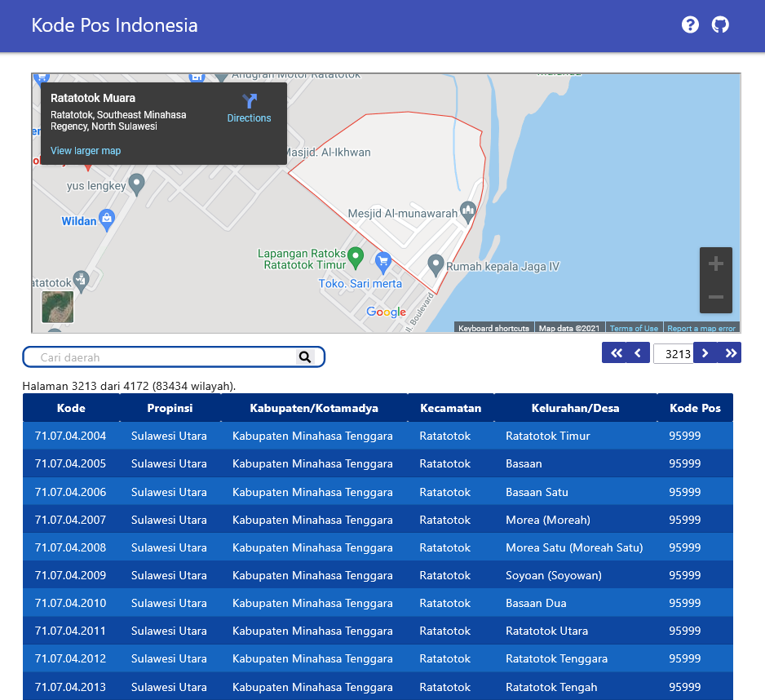The image size is (765, 700).
Task: Click the Google logo on map
Action: [386, 312]
